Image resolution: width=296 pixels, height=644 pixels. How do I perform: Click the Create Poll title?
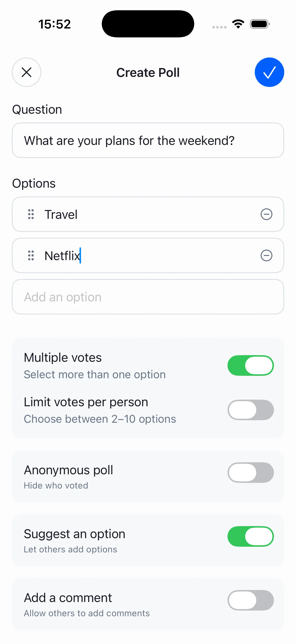(x=148, y=72)
